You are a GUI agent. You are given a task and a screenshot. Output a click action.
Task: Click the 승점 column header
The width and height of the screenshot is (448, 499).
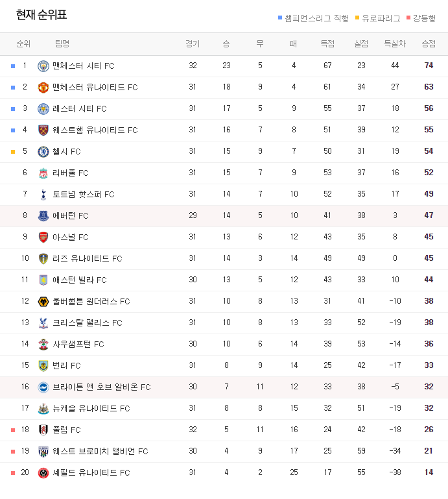click(429, 43)
